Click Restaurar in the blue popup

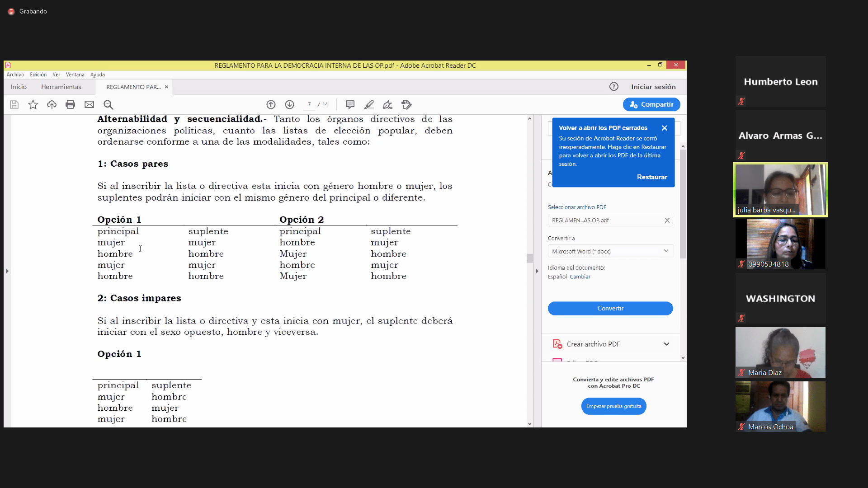click(x=652, y=177)
